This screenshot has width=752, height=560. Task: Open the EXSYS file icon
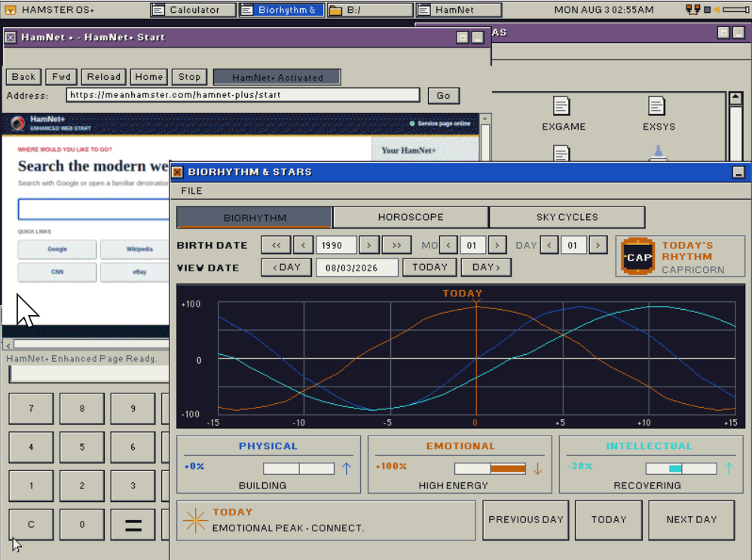[656, 106]
